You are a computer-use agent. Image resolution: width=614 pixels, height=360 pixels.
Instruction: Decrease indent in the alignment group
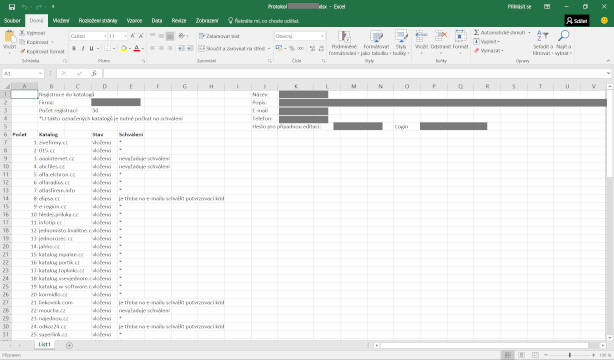[181, 48]
